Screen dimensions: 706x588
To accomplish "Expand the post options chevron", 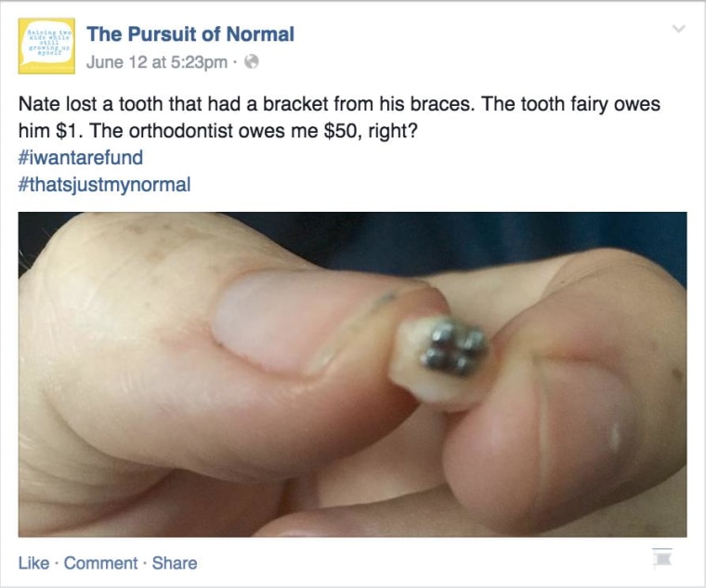I will [678, 29].
